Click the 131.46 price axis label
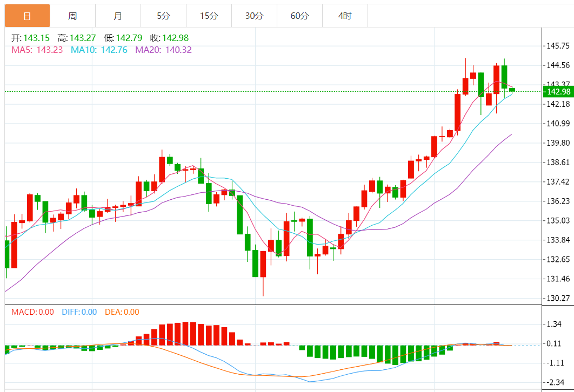The image size is (574, 392). [558, 278]
